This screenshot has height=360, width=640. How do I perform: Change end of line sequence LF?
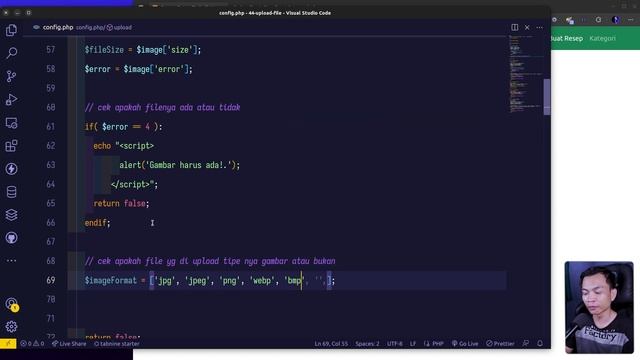point(413,344)
